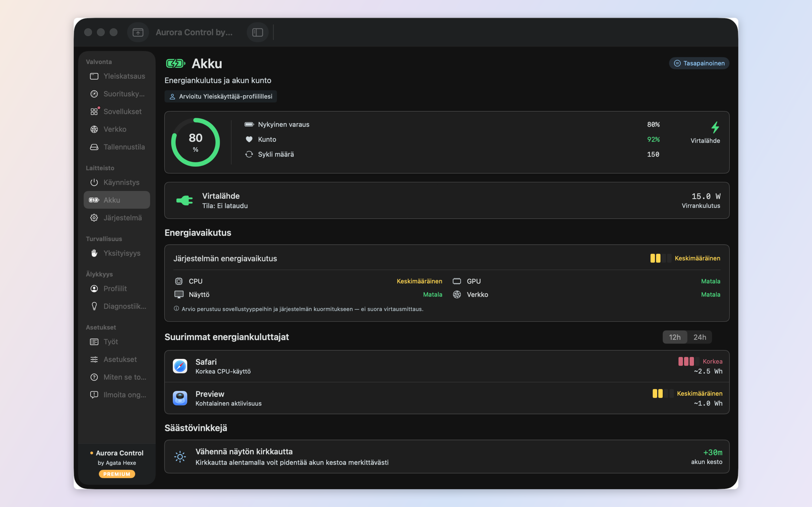812x507 pixels.
Task: Go to Käynnistys startup section
Action: point(117,182)
